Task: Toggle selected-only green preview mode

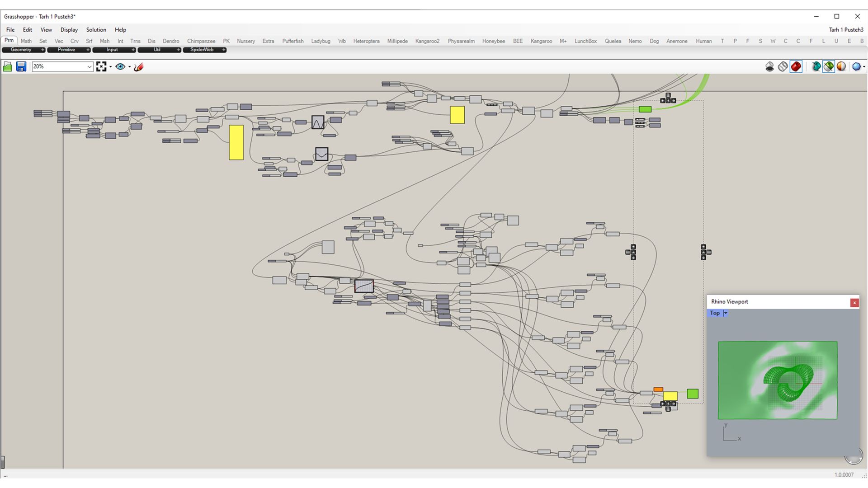Action: (828, 67)
